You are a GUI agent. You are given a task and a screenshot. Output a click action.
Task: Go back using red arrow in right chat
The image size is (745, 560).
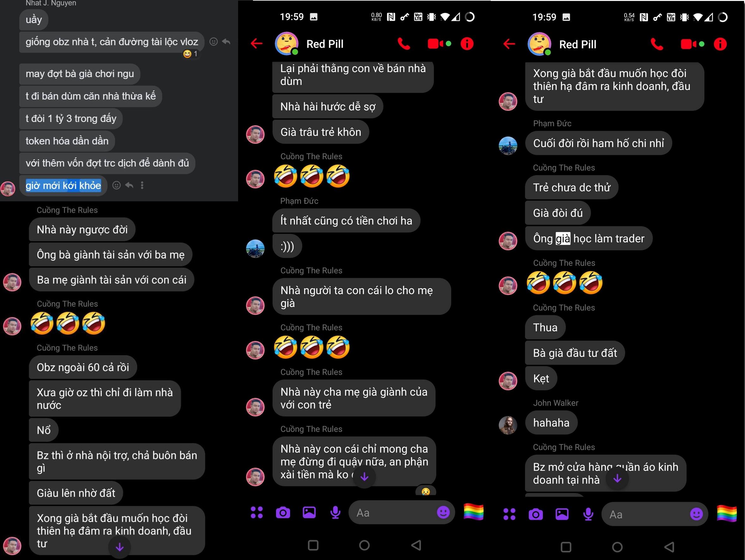tap(509, 44)
